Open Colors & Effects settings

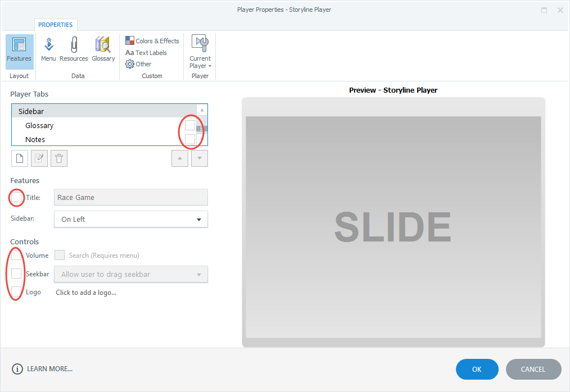(x=152, y=41)
